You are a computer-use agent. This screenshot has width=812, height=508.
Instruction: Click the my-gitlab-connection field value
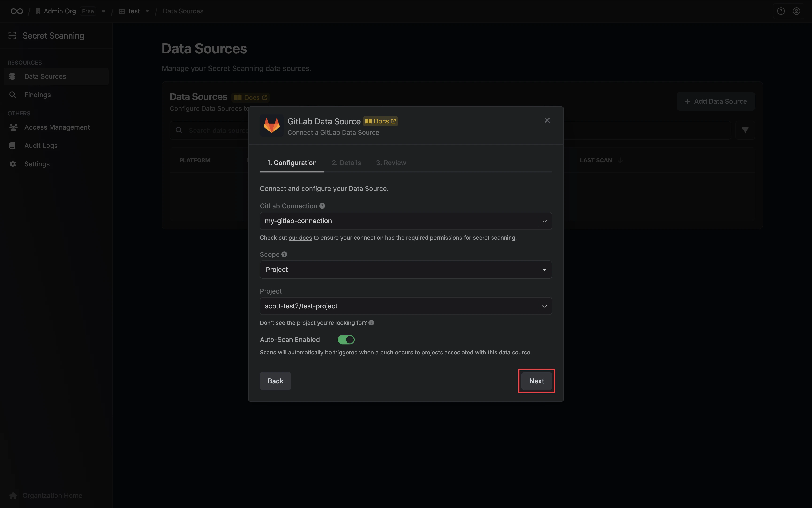298,221
